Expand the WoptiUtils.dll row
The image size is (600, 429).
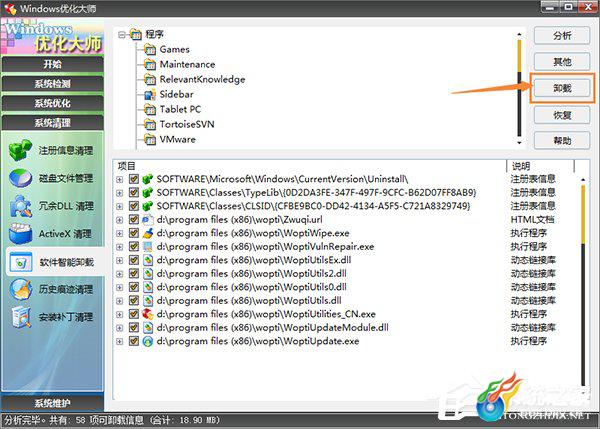[120, 301]
